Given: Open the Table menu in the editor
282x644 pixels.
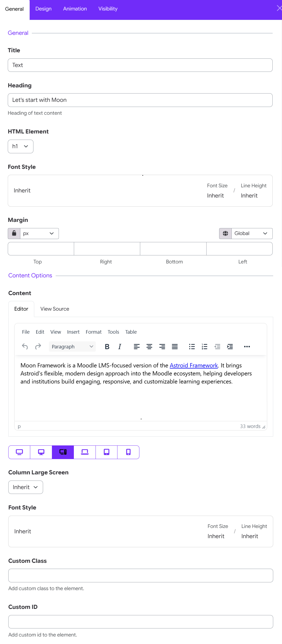Looking at the screenshot, I should click(x=131, y=332).
